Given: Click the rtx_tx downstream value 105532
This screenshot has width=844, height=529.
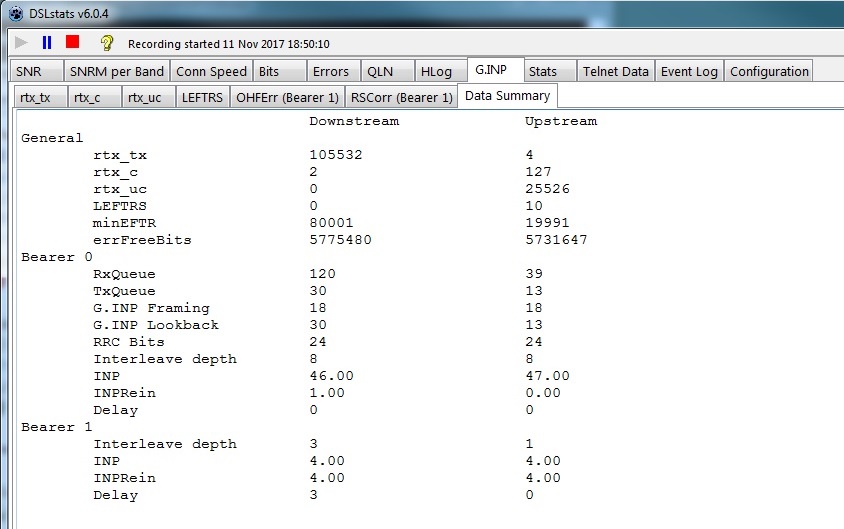Looking at the screenshot, I should coord(336,155).
